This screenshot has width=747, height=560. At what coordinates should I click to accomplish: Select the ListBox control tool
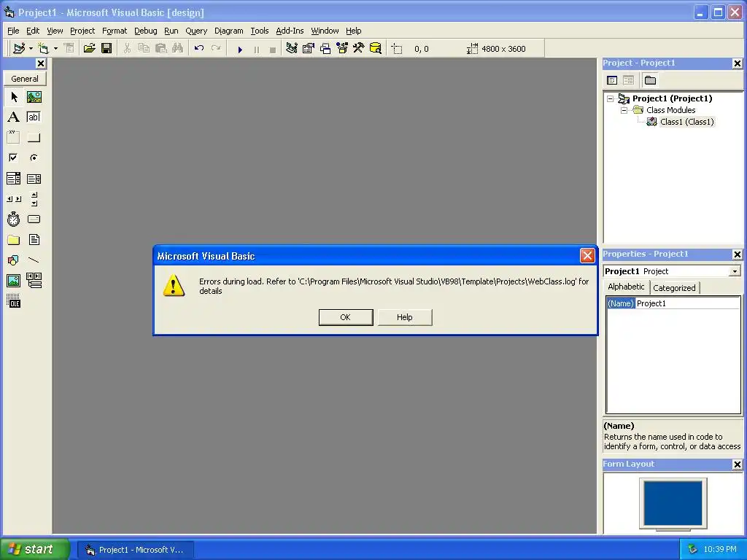tap(34, 179)
